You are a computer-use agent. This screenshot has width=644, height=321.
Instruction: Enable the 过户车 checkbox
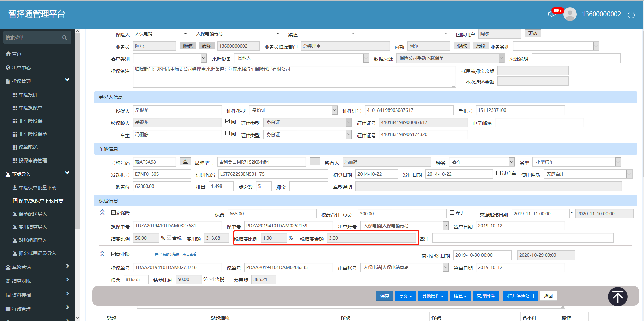click(x=498, y=173)
